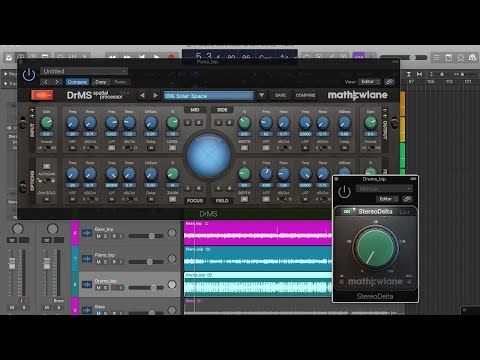Image resolution: width=480 pixels, height=360 pixels.
Task: Click the Piano_bip track pan knob
Action: (x=172, y=259)
